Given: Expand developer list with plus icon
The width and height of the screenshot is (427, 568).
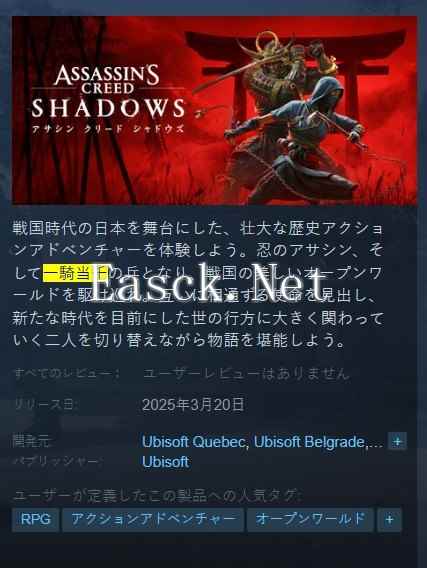Looking at the screenshot, I should (397, 441).
